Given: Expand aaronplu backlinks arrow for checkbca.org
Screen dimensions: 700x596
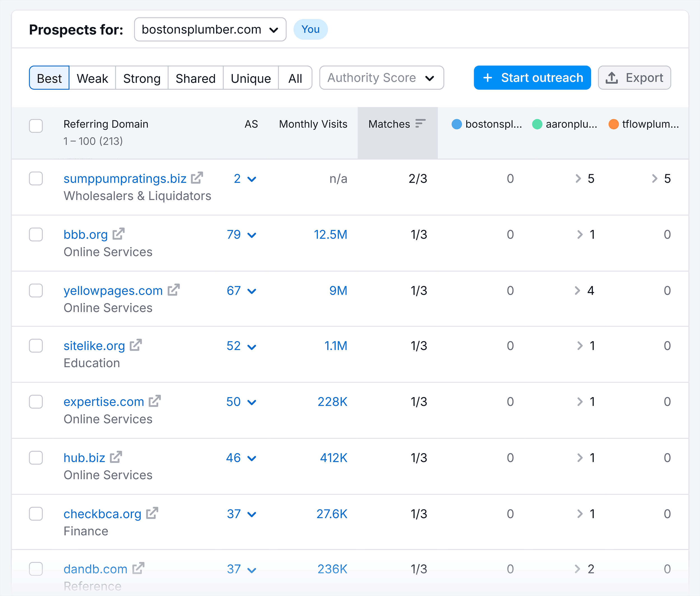Looking at the screenshot, I should (x=580, y=514).
